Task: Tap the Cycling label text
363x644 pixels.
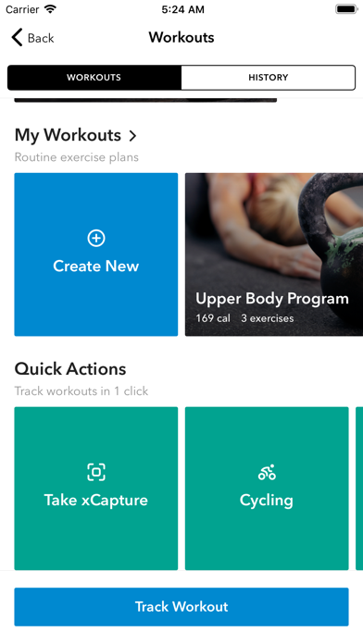Action: pos(267,501)
